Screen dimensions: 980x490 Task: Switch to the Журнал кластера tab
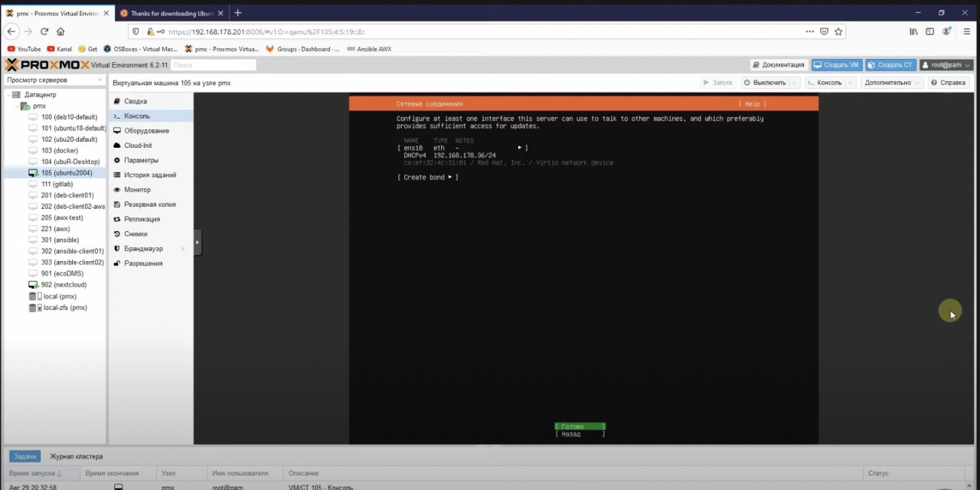pyautogui.click(x=76, y=456)
